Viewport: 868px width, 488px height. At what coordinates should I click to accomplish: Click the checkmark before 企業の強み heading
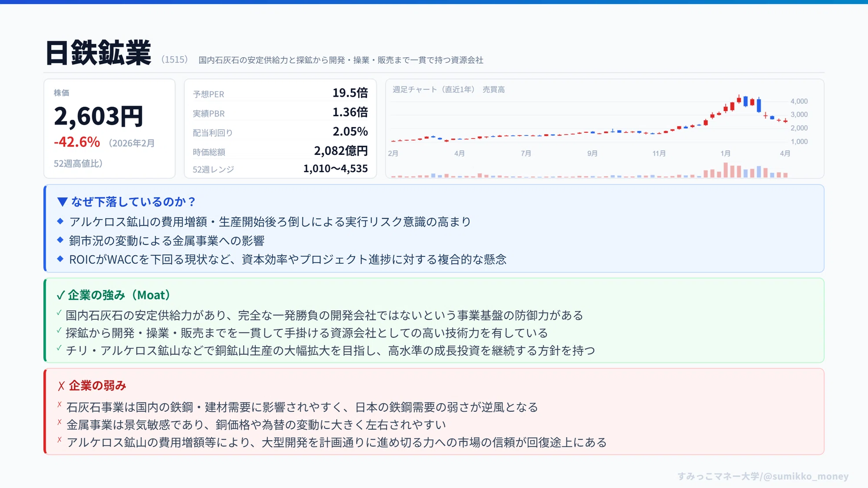point(61,296)
